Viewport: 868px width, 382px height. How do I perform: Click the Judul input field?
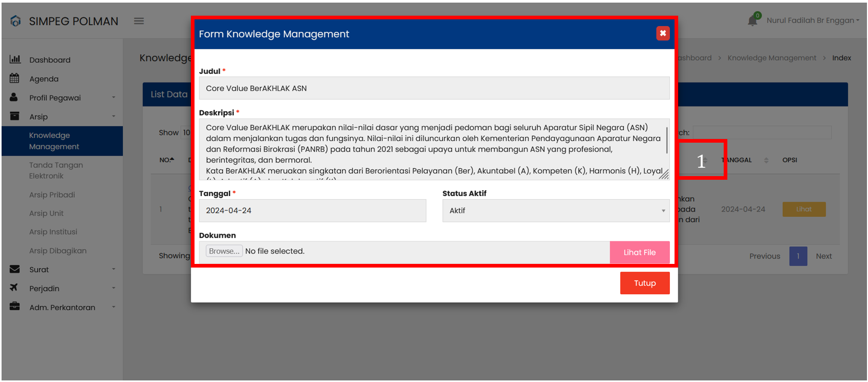[x=433, y=88]
